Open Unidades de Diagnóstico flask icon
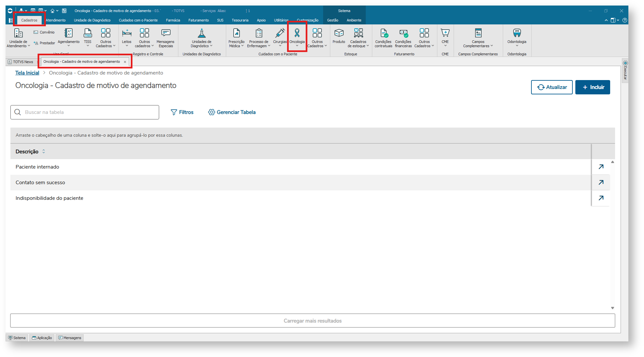 pyautogui.click(x=201, y=33)
